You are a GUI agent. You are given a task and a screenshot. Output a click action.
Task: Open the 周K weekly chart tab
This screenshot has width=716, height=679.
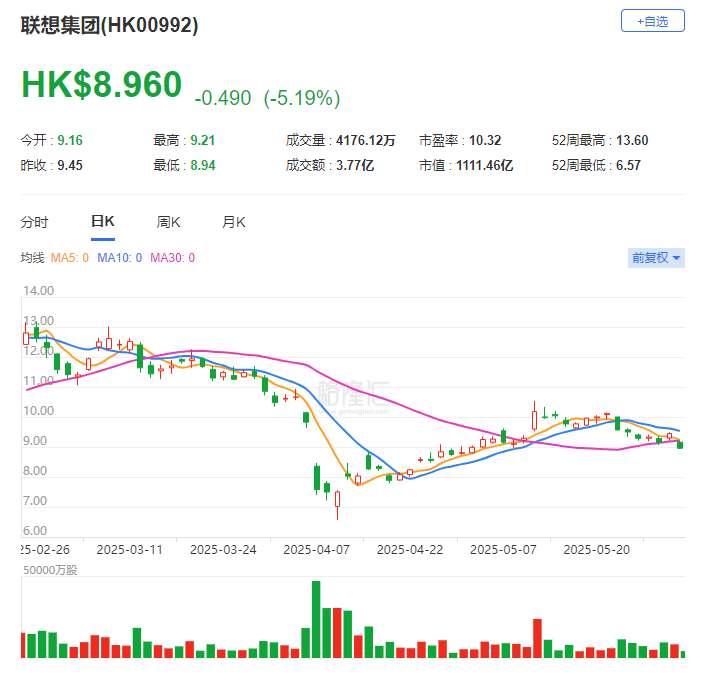[168, 222]
